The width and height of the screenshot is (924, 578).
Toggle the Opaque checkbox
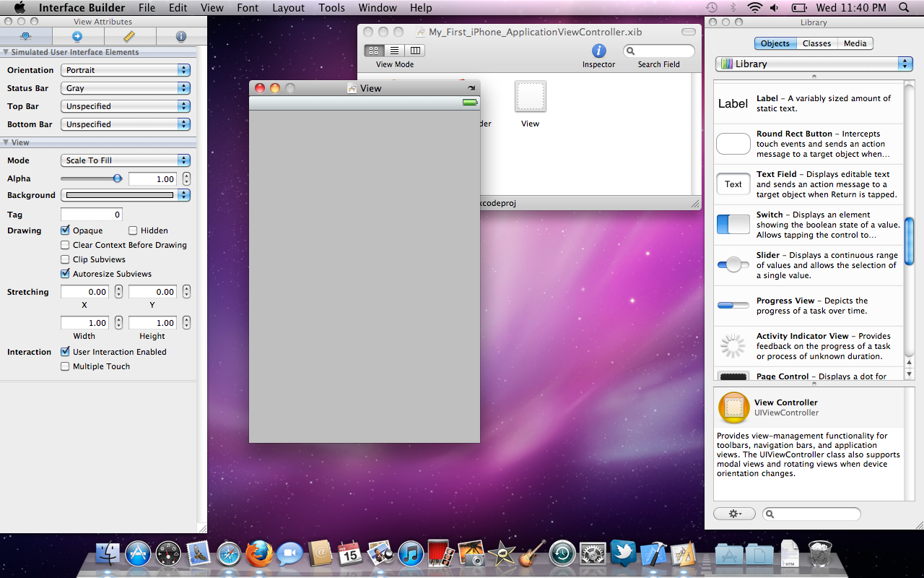(x=66, y=230)
